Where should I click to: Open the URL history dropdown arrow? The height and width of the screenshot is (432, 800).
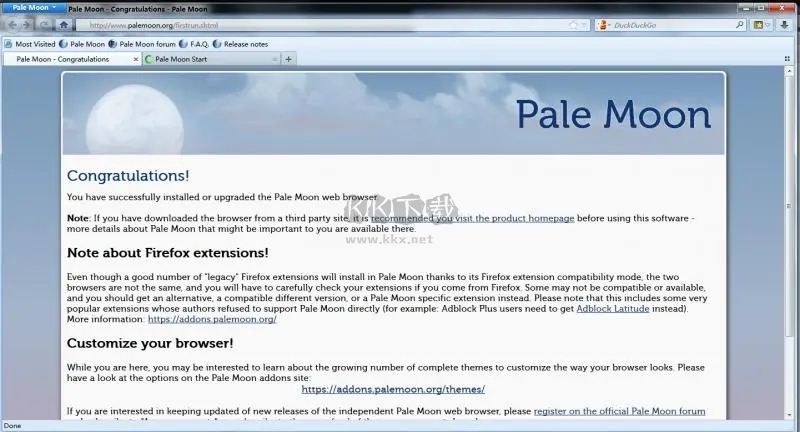(584, 25)
